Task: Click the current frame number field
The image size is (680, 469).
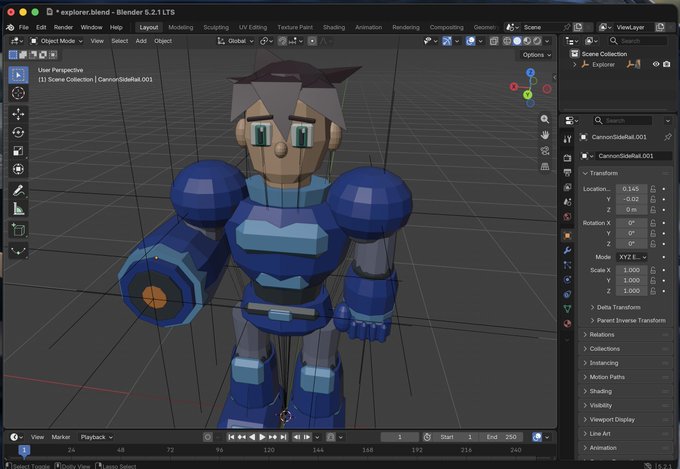Action: click(400, 437)
